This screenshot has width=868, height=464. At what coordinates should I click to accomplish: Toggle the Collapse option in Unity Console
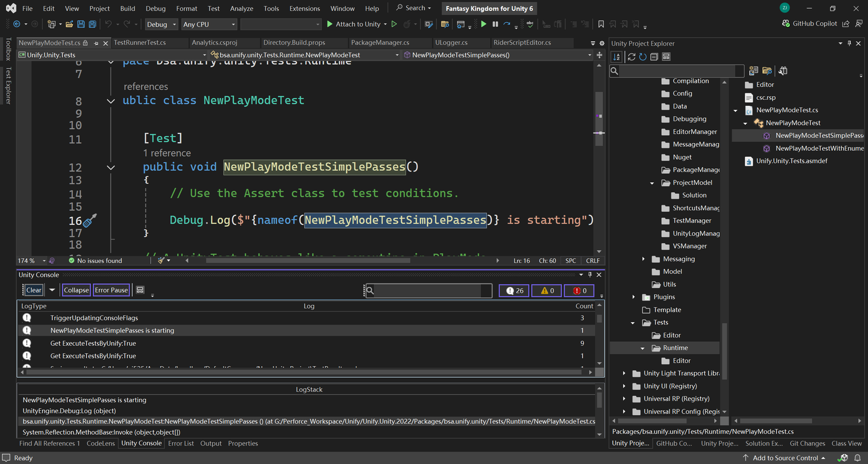click(76, 290)
